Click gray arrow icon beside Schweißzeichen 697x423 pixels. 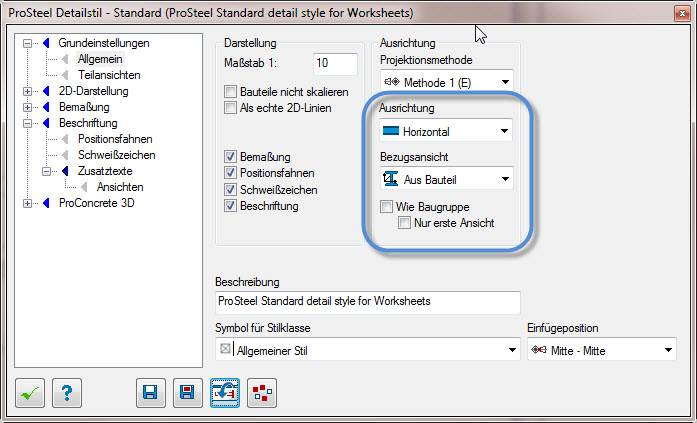pos(65,155)
